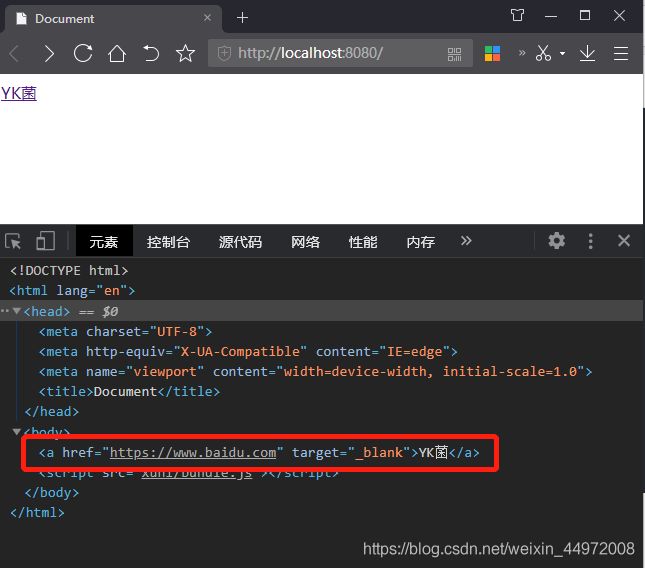Image resolution: width=645 pixels, height=568 pixels.
Task: Open DevTools three-dot options menu
Action: tap(590, 241)
